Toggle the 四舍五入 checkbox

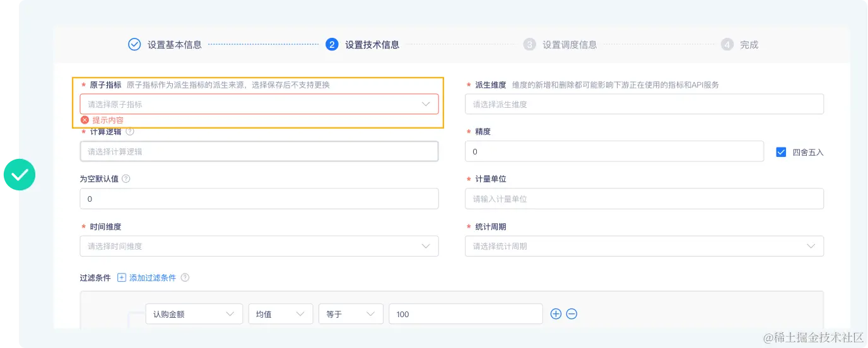[781, 152]
